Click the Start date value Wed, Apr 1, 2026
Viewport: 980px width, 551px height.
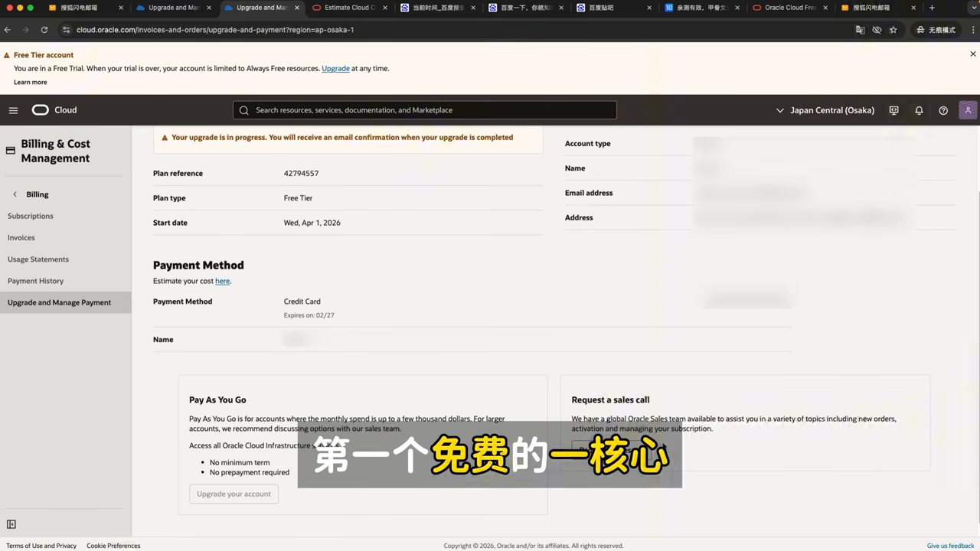(312, 223)
